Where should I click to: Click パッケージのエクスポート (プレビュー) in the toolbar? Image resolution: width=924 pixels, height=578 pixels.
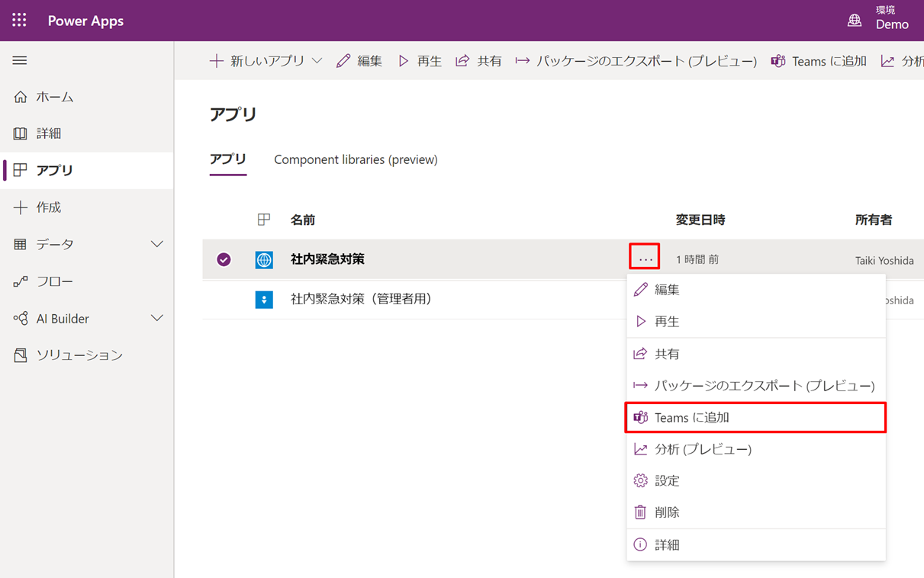[x=636, y=61]
